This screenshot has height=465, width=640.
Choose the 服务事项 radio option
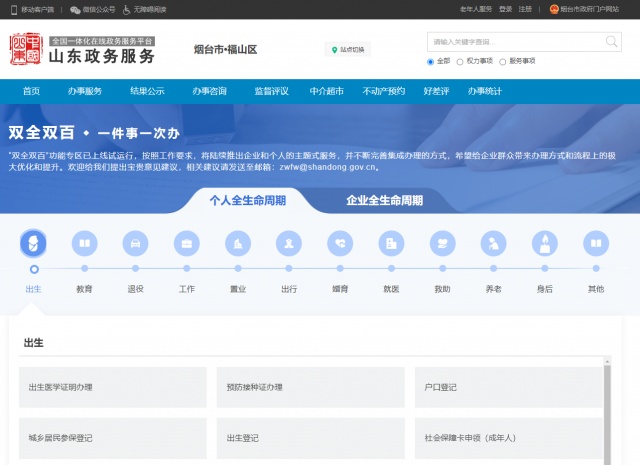pyautogui.click(x=502, y=61)
